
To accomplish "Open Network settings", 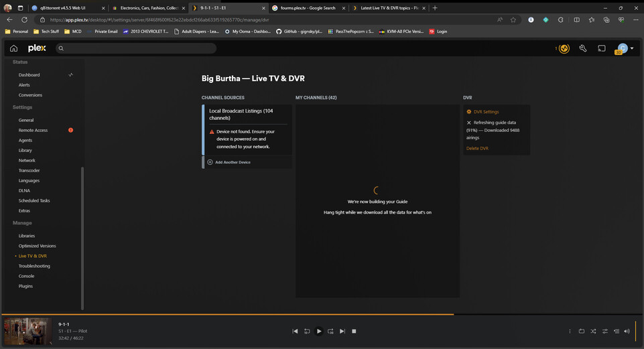I will (x=27, y=161).
